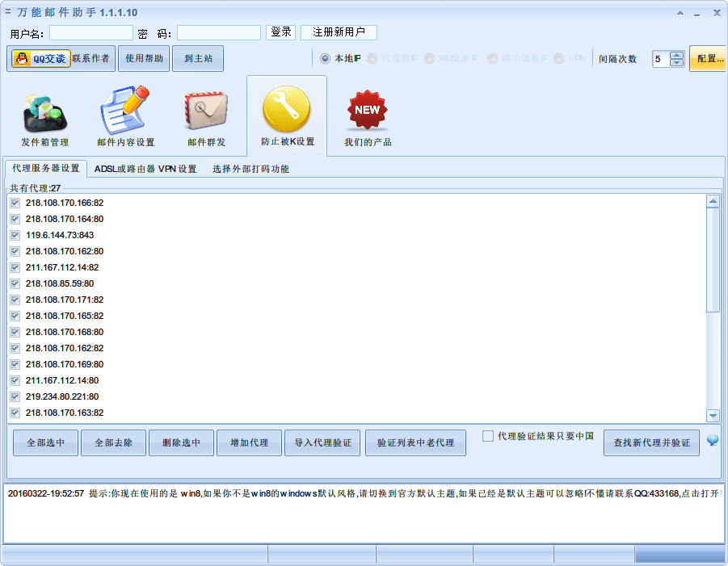Select 防止被K设置 wrench icon
The image size is (728, 566).
(286, 109)
